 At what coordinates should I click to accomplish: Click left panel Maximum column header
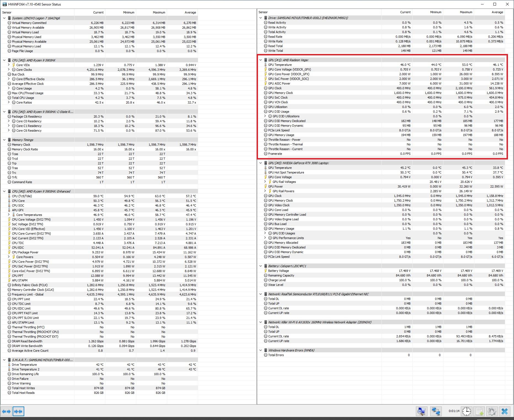point(152,12)
